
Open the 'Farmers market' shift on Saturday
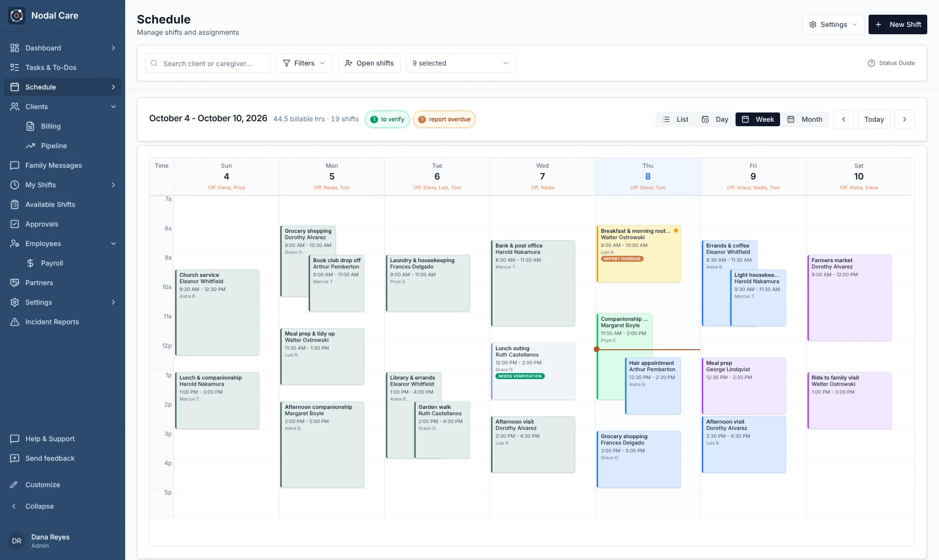[849, 298]
